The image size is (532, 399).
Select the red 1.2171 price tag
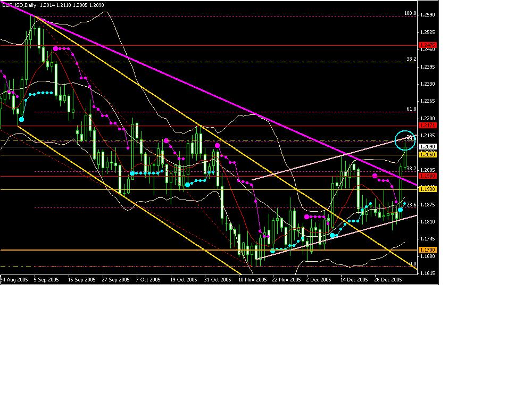428,125
